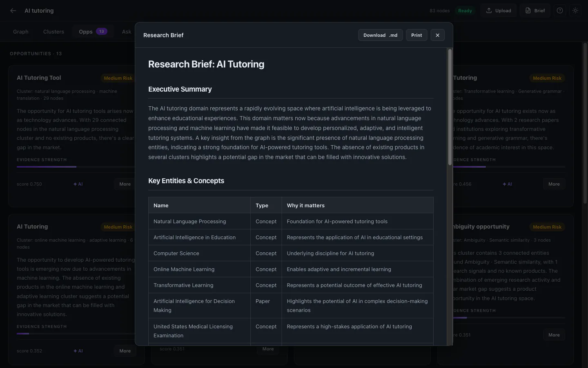588x368 pixels.
Task: Click the AI sparkle badge on score 0.352 card
Action: point(78,351)
